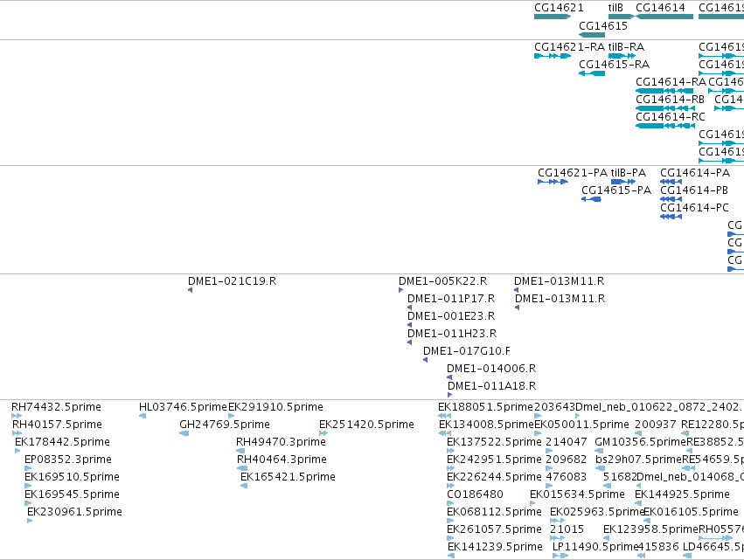The image size is (744, 560).
Task: Select protein feature CG14614-PB
Action: pos(671,199)
